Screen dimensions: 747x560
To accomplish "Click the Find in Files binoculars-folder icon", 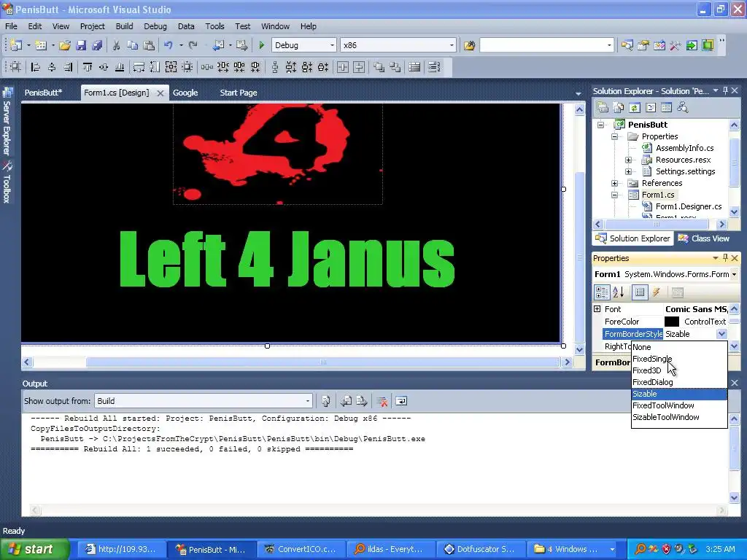I will point(469,45).
